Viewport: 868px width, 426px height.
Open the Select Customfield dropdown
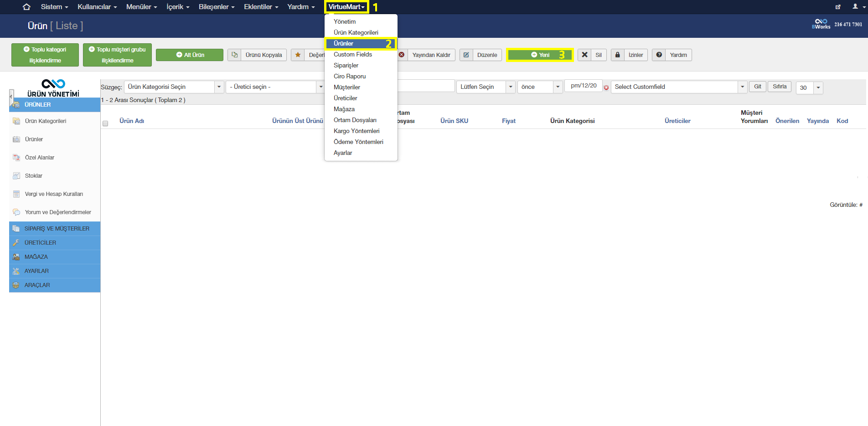click(679, 87)
